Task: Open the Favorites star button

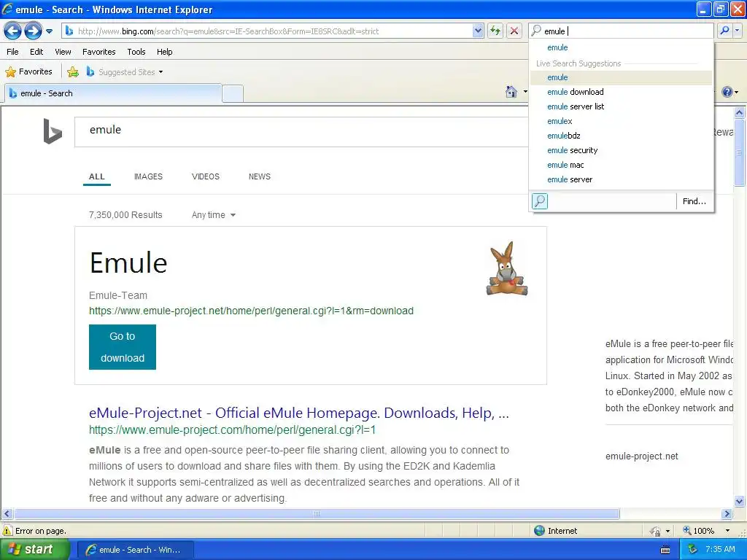Action: 28,72
